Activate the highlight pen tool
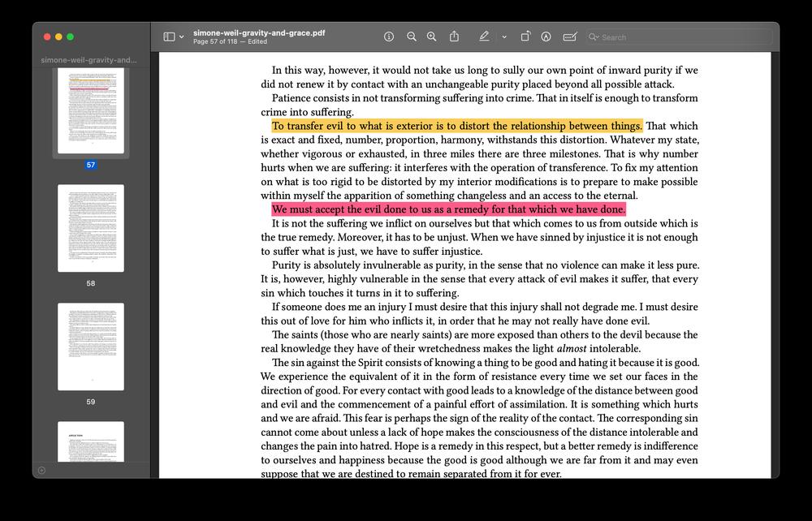This screenshot has height=521, width=812. 484,37
